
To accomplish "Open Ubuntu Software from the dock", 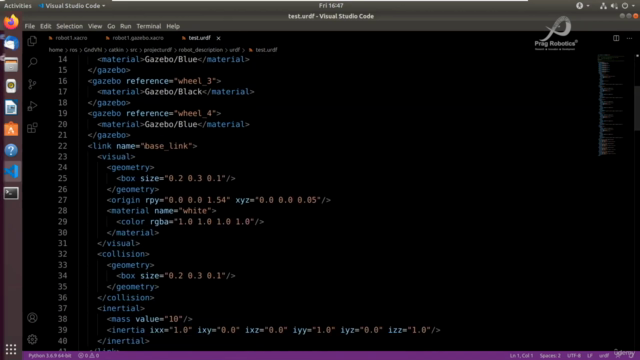I will [x=11, y=129].
